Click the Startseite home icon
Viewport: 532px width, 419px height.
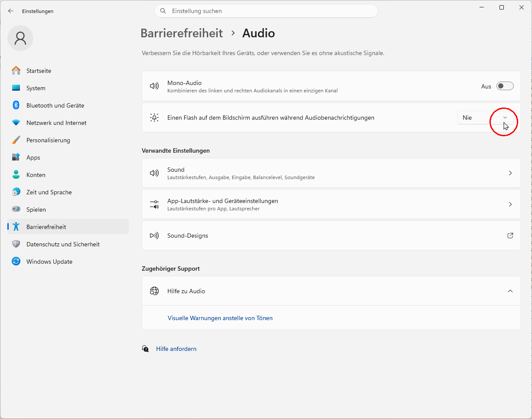(16, 71)
